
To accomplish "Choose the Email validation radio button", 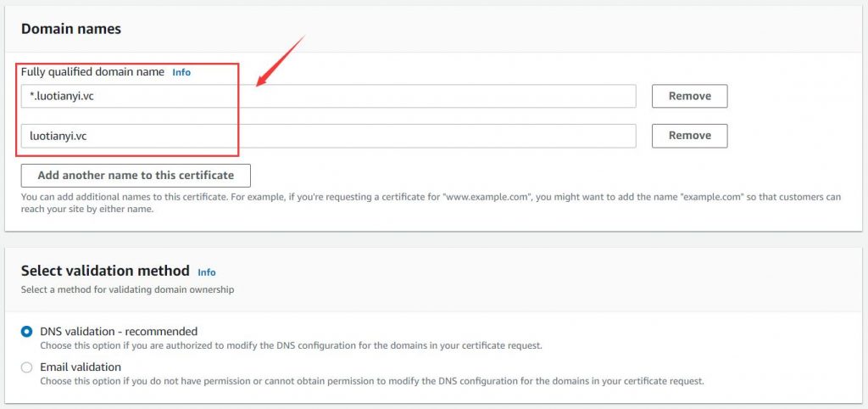I will tap(26, 367).
